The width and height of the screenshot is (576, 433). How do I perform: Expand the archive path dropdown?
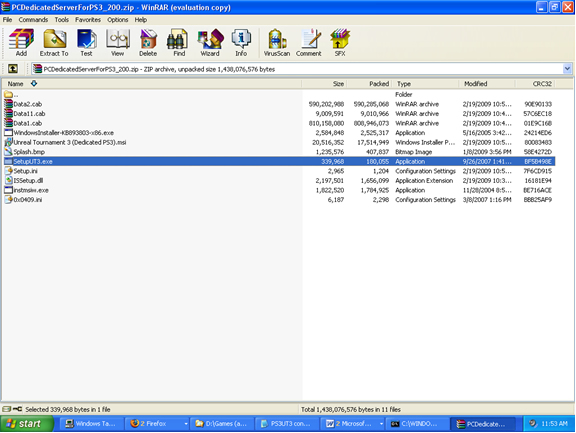click(567, 69)
